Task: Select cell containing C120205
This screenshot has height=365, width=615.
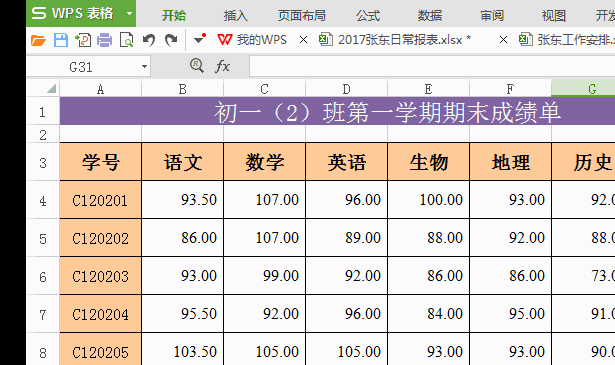Action: (100, 350)
